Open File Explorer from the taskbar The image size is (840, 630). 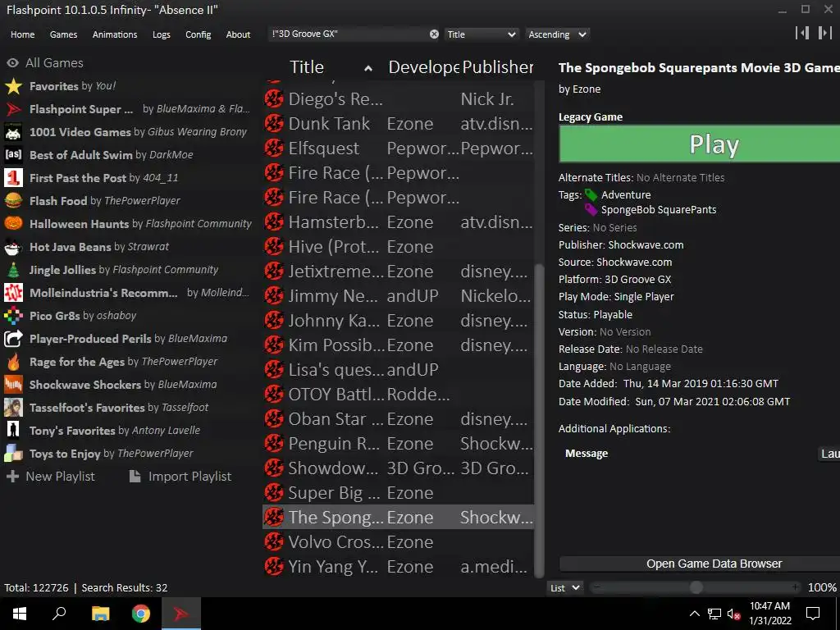point(100,614)
